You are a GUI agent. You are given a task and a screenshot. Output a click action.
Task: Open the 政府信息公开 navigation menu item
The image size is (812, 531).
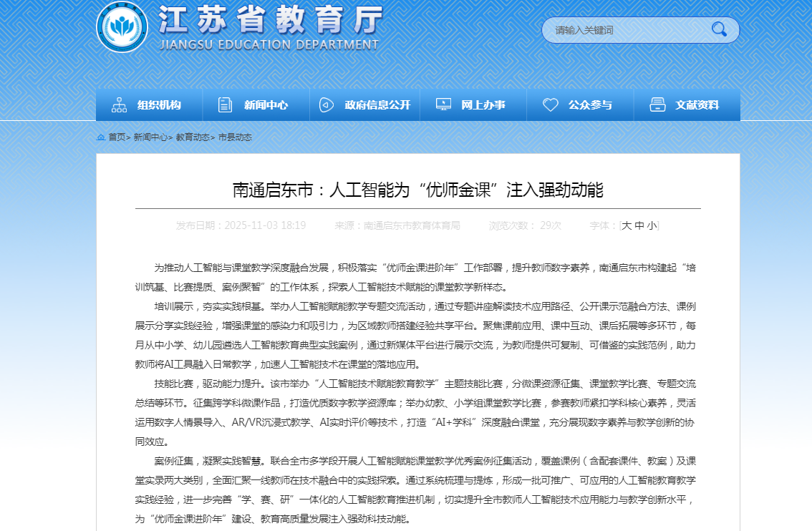(377, 105)
